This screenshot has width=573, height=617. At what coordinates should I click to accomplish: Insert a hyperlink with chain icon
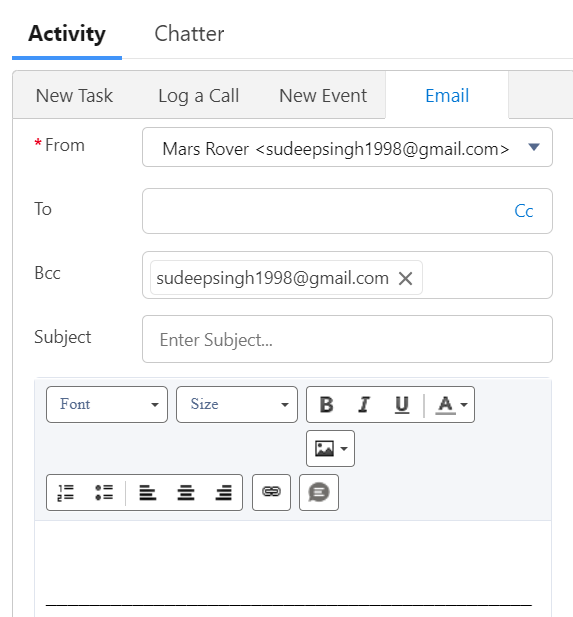(x=272, y=492)
